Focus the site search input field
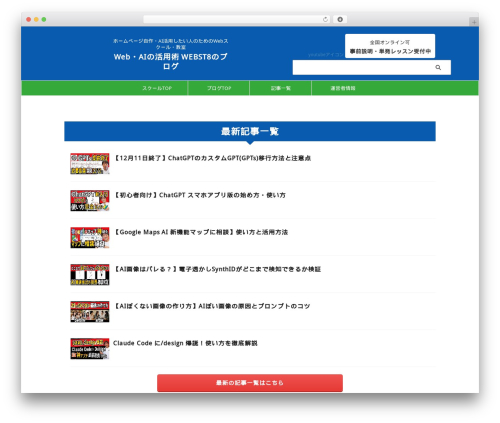 [372, 68]
